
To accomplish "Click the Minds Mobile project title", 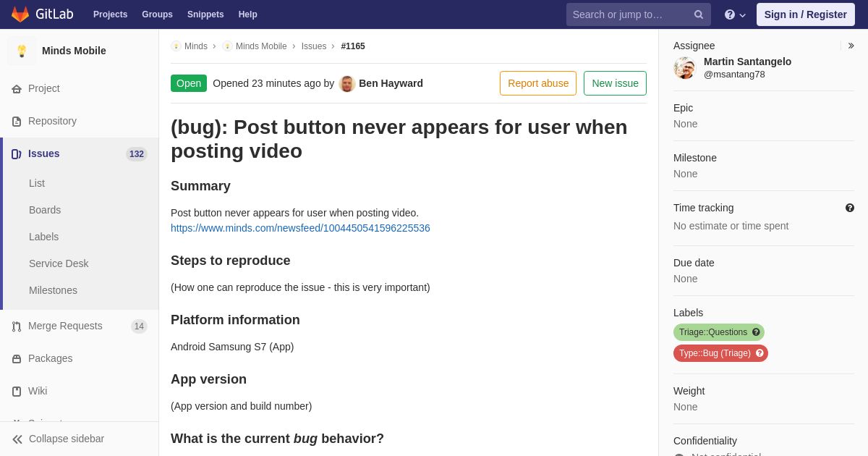I will [74, 51].
